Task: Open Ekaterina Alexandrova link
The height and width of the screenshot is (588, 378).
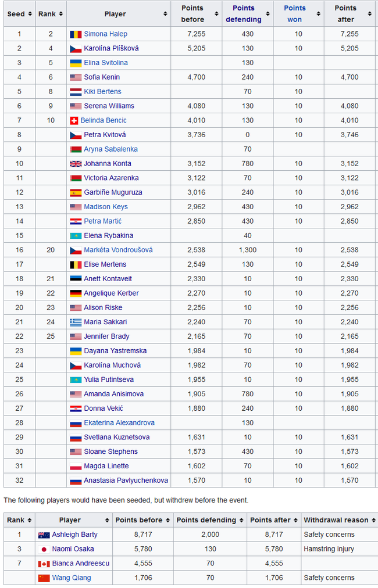Action: [119, 422]
